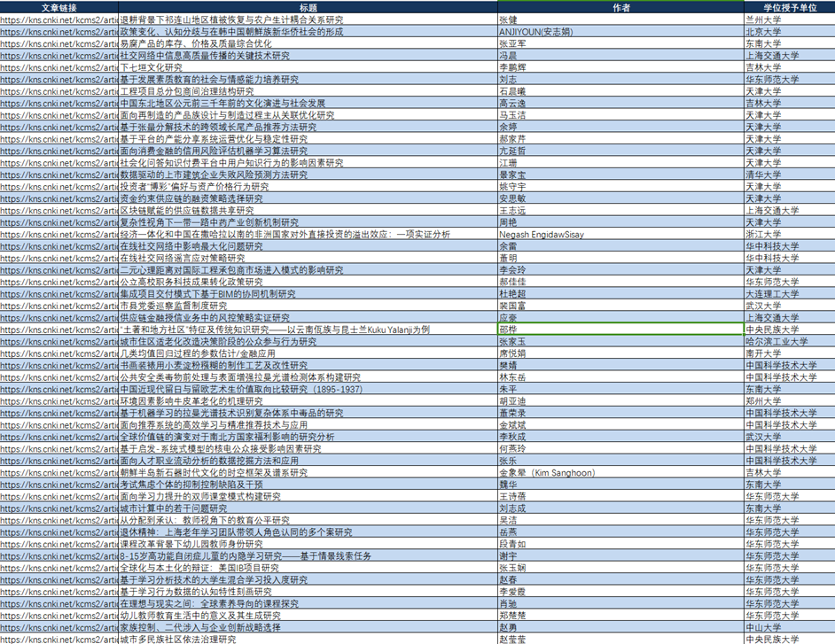Select author cell 林东岳
The height and width of the screenshot is (644, 835).
pos(620,377)
